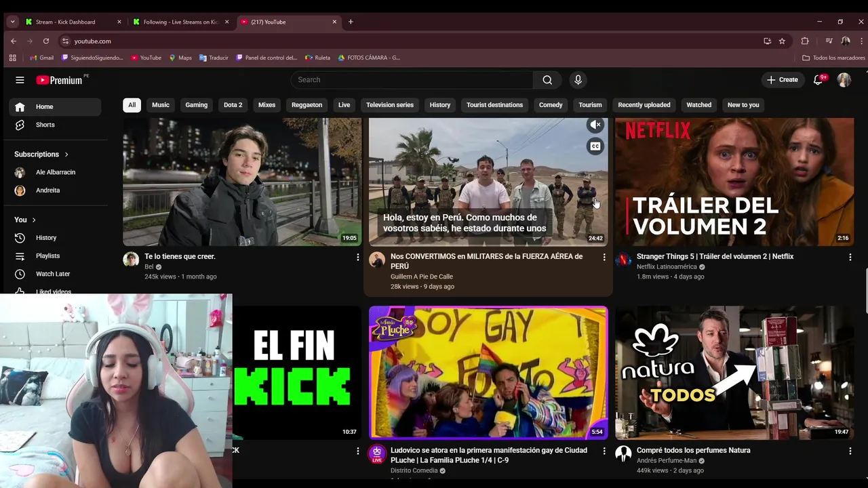Open the Create menu
The height and width of the screenshot is (488, 868).
click(x=782, y=80)
